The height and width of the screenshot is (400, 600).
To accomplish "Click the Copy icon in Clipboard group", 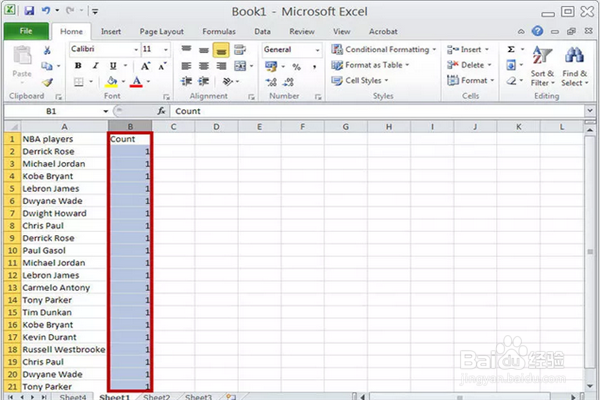I will (x=47, y=66).
